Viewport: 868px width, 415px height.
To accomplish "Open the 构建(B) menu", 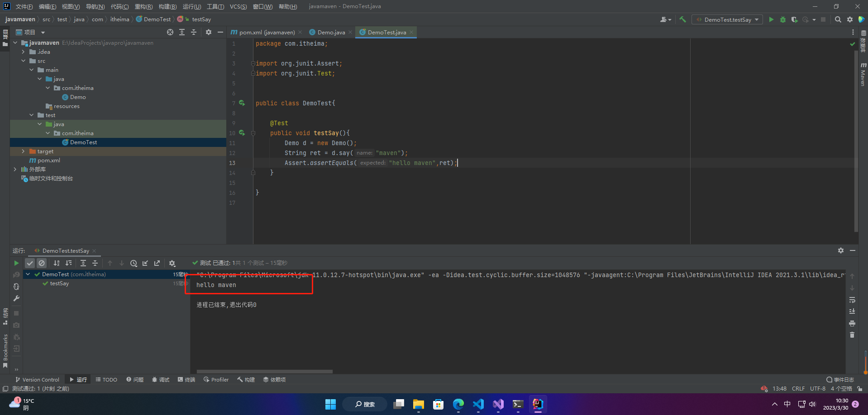I will 167,6.
